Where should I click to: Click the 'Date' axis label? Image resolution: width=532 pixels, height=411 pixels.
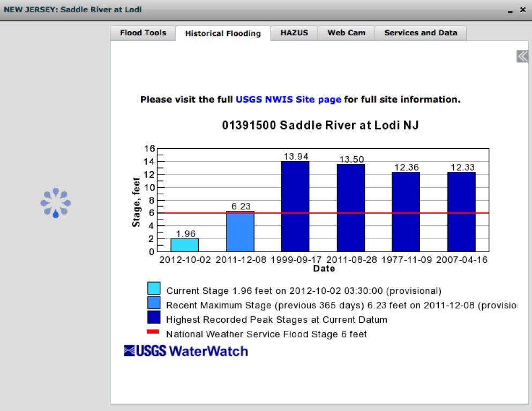[x=324, y=269]
